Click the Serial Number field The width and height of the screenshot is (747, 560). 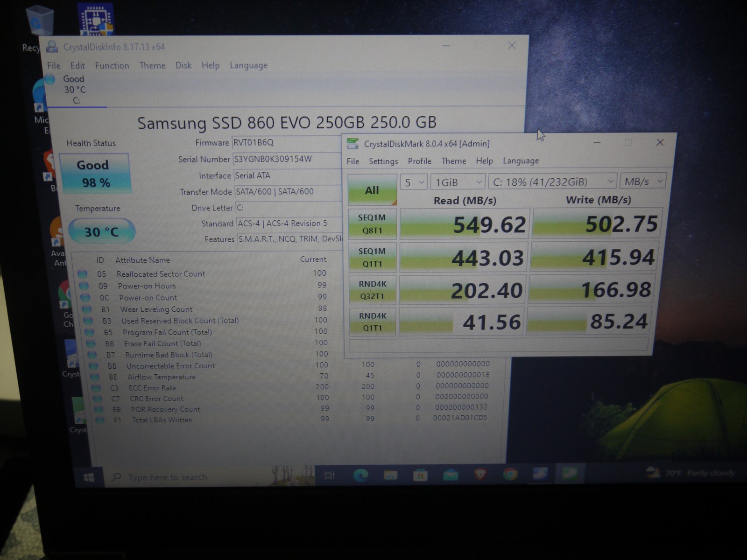[x=287, y=159]
